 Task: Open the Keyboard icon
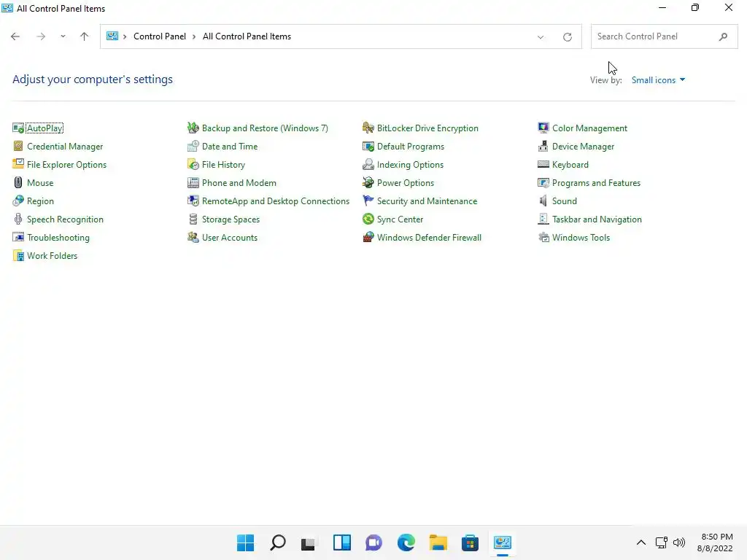pyautogui.click(x=543, y=164)
